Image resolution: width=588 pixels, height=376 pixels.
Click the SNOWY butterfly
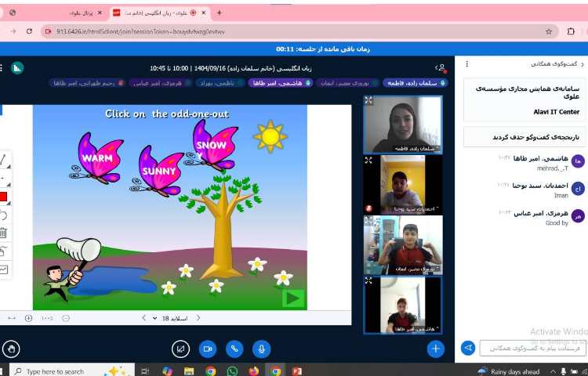(x=213, y=145)
